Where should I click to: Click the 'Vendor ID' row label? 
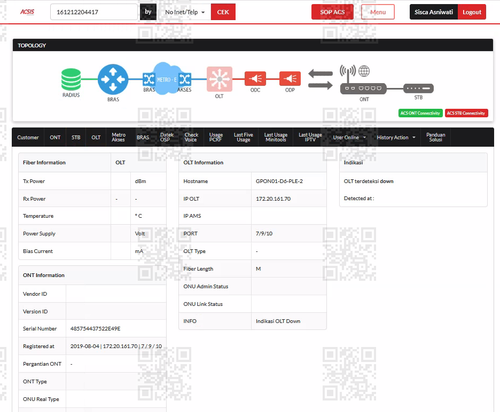[x=35, y=294]
